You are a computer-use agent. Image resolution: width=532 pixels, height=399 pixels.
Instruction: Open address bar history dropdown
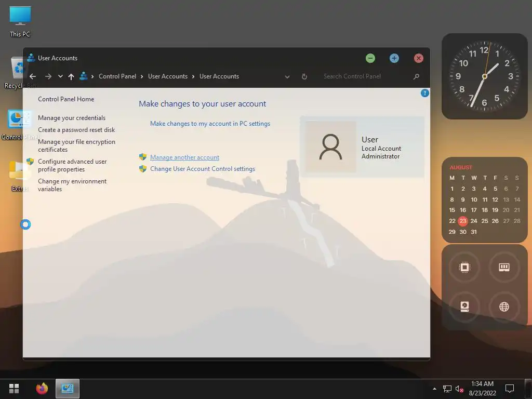point(287,77)
